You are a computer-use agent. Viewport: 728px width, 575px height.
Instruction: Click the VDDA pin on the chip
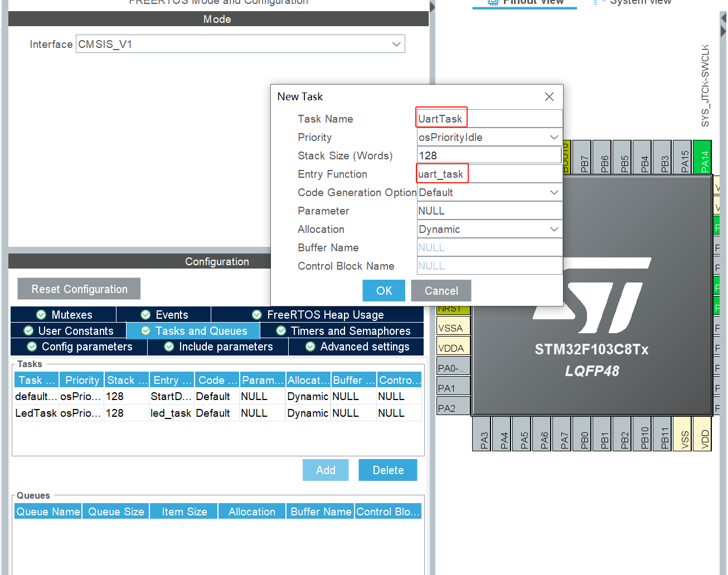453,348
